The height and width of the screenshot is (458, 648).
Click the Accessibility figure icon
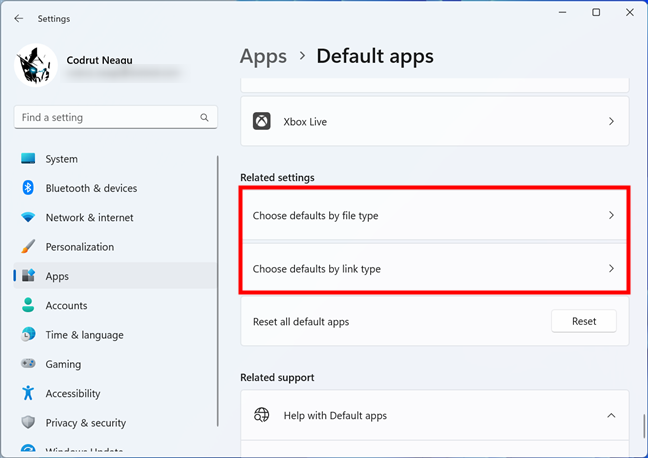pos(28,394)
